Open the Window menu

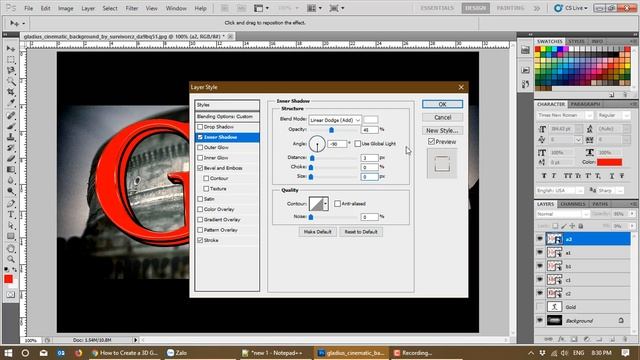(176, 8)
